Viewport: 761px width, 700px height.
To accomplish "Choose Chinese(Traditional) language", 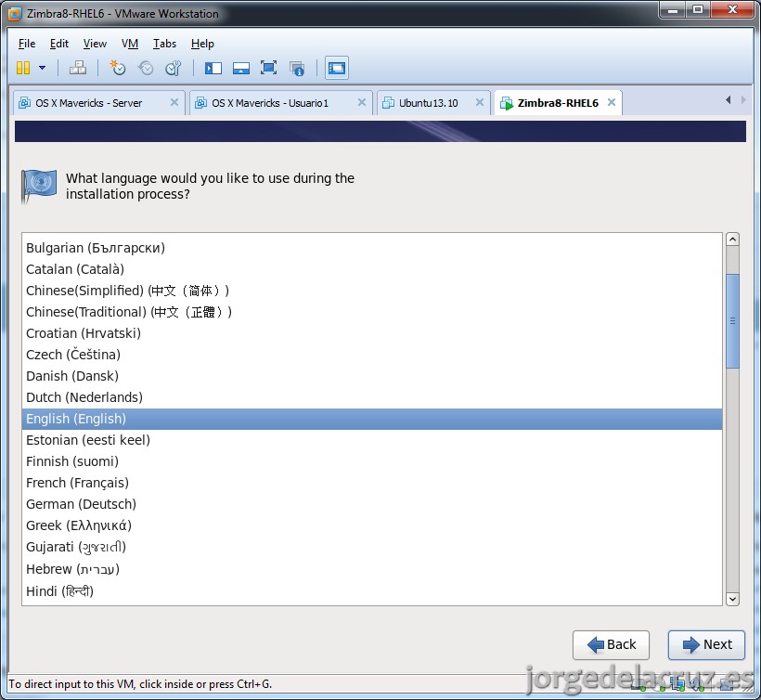I will pos(372,312).
